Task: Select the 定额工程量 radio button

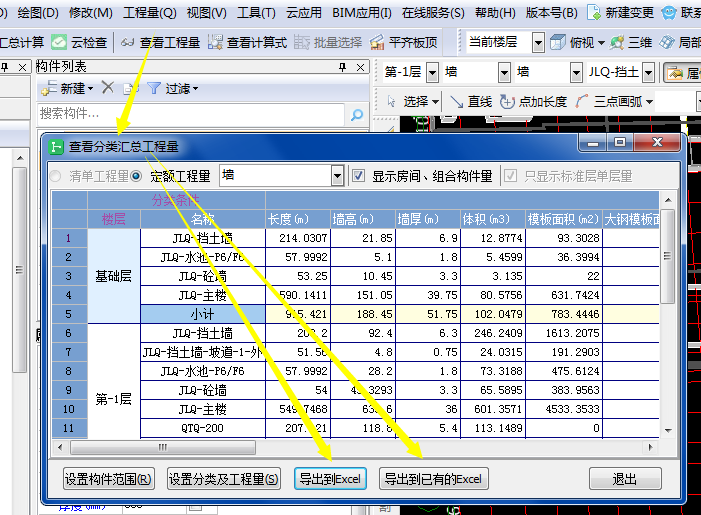Action: [x=136, y=176]
